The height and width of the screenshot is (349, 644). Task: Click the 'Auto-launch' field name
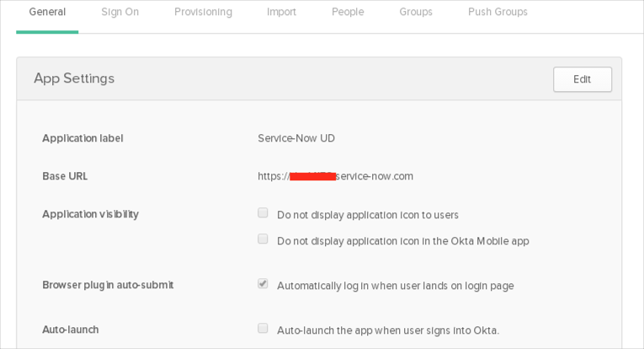click(x=70, y=330)
